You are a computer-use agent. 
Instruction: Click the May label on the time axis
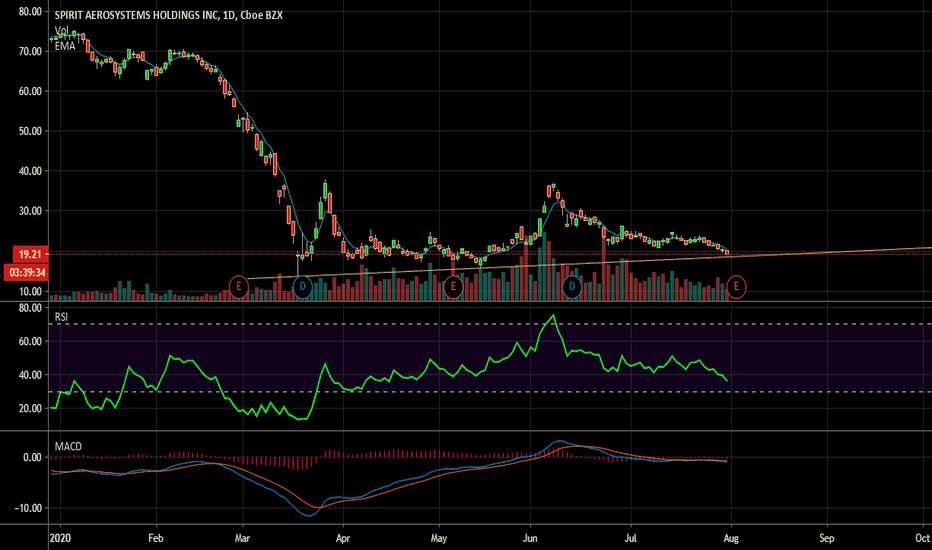tap(439, 538)
